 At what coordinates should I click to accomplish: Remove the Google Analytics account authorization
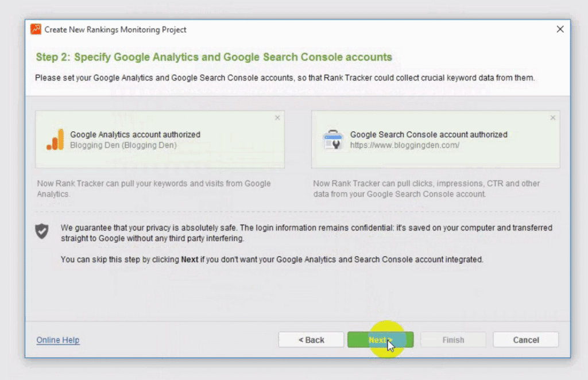pos(277,117)
